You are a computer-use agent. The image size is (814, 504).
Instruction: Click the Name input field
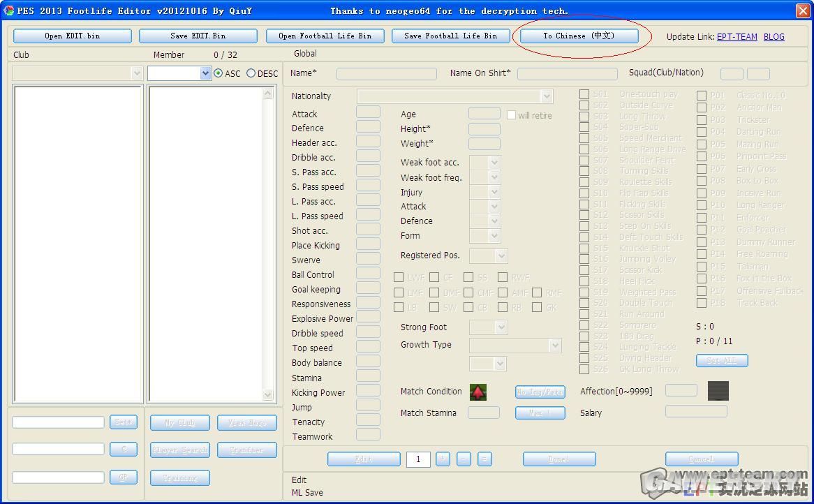(386, 73)
